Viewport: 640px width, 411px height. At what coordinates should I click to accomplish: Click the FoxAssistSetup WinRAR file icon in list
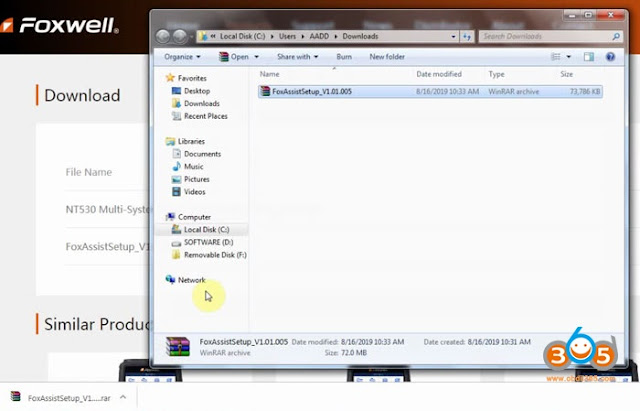(x=265, y=91)
